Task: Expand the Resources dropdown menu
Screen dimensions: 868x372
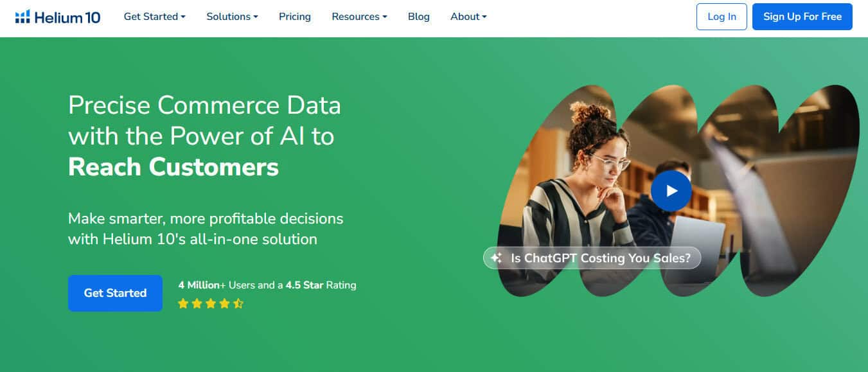Action: 359,17
